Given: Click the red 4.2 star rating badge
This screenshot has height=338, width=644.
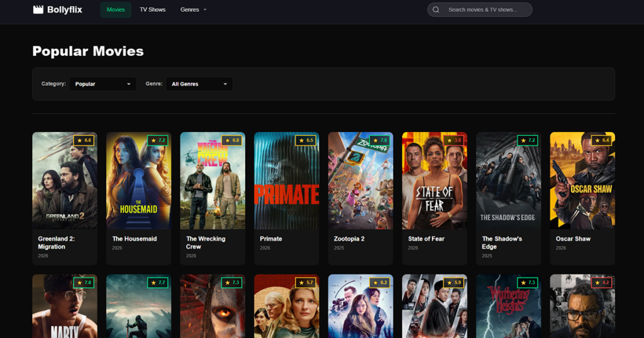Looking at the screenshot, I should click(x=601, y=283).
